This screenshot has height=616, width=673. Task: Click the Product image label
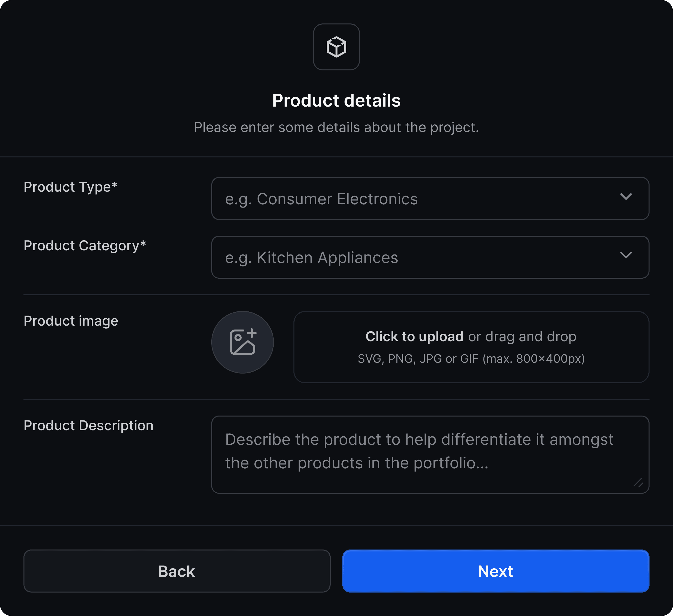(x=71, y=321)
